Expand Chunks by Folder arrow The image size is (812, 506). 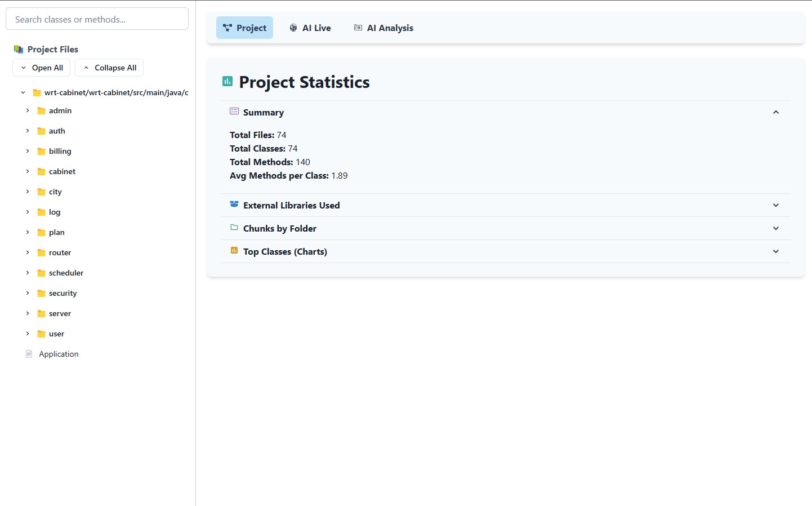(776, 228)
